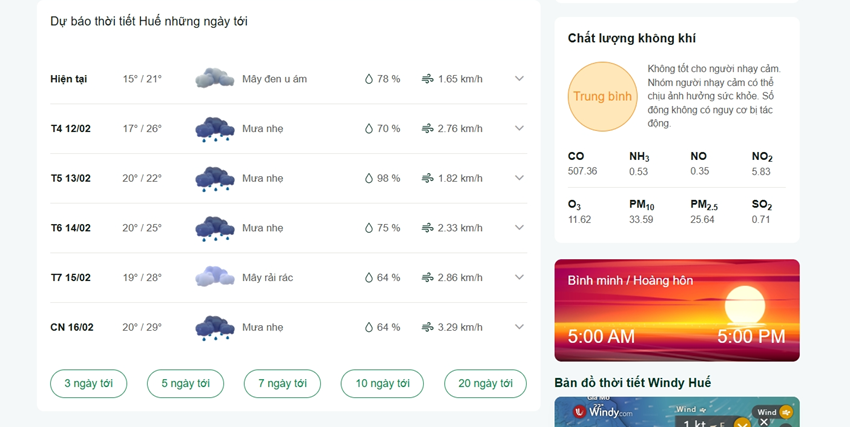Open the T7 15/02 row chevron

519,277
